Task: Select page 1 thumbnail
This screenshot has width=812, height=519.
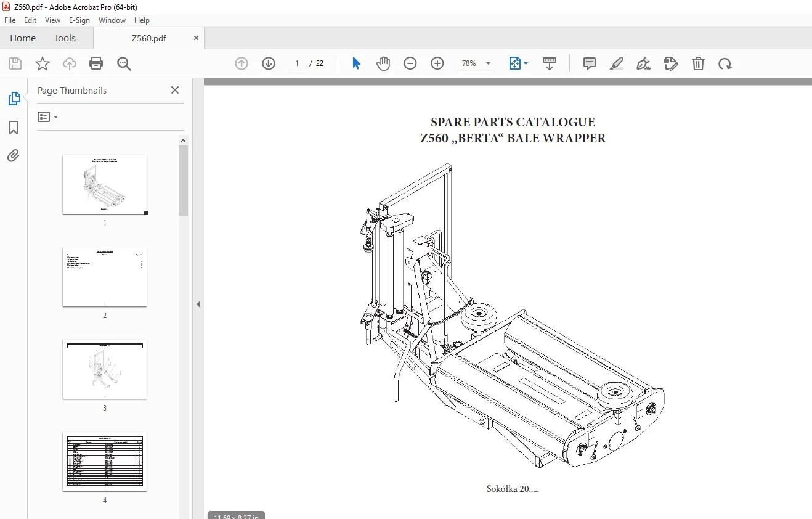Action: click(x=105, y=184)
